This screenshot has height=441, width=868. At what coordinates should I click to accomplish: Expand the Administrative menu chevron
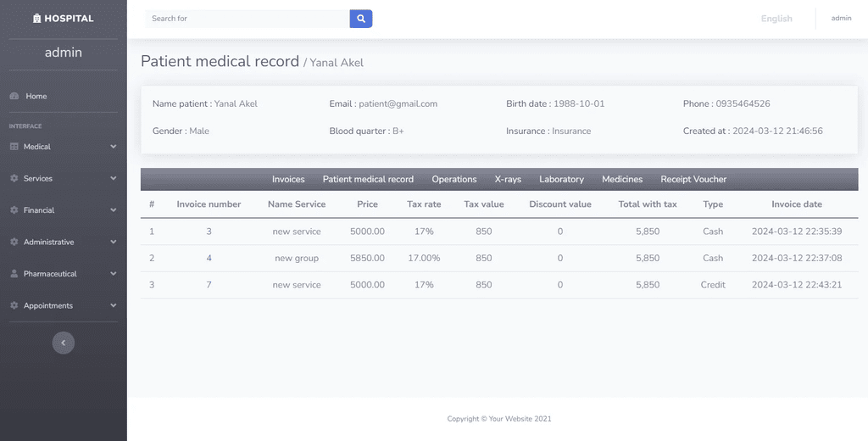pyautogui.click(x=114, y=242)
